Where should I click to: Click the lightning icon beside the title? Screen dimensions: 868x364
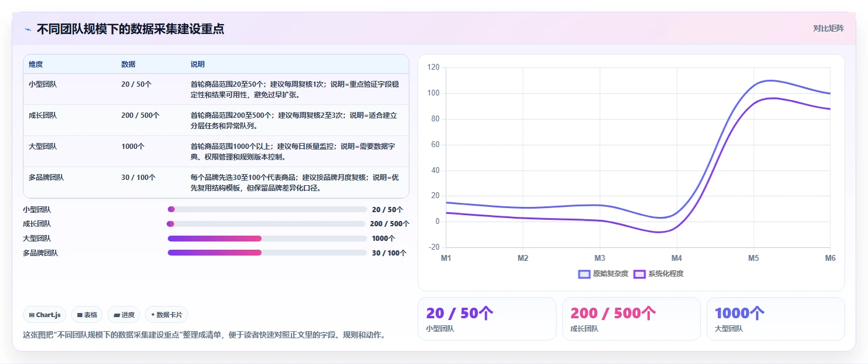click(28, 29)
